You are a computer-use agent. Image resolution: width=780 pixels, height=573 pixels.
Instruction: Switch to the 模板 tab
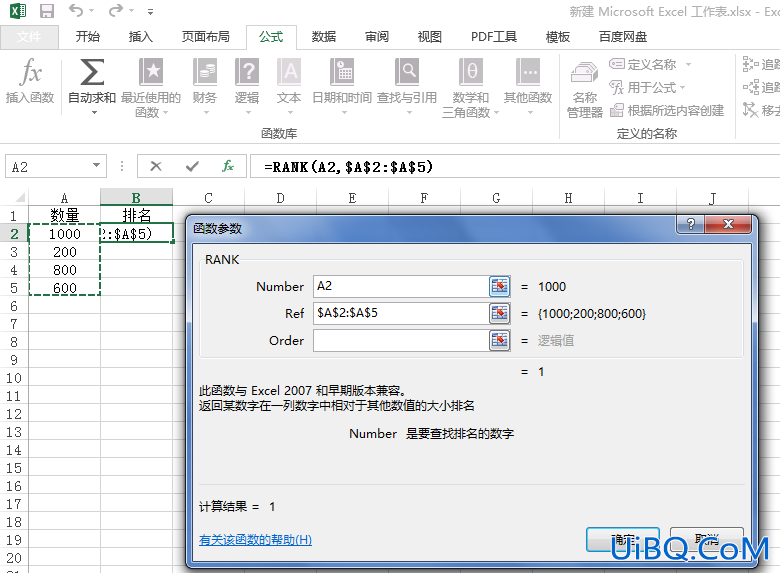tap(558, 37)
